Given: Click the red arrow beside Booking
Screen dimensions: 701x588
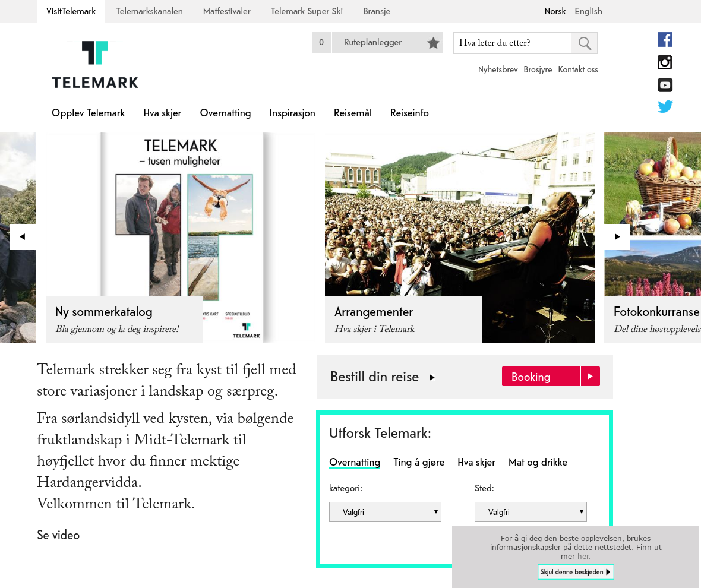Looking at the screenshot, I should (x=590, y=376).
